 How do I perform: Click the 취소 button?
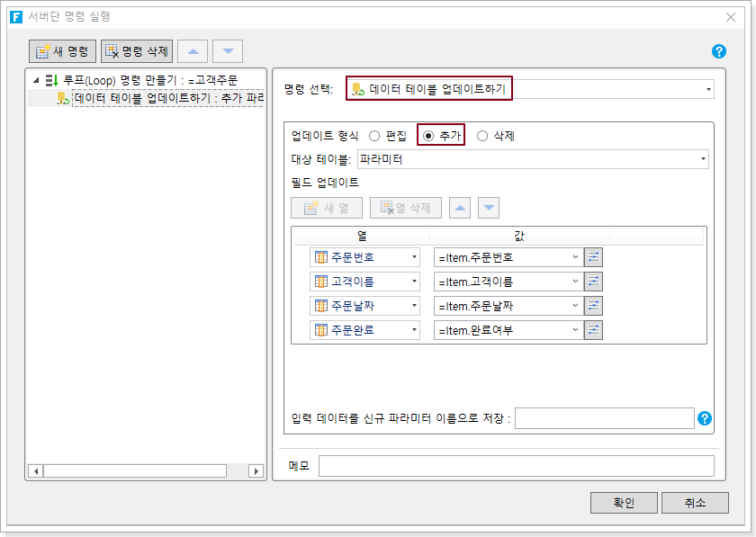tap(695, 503)
